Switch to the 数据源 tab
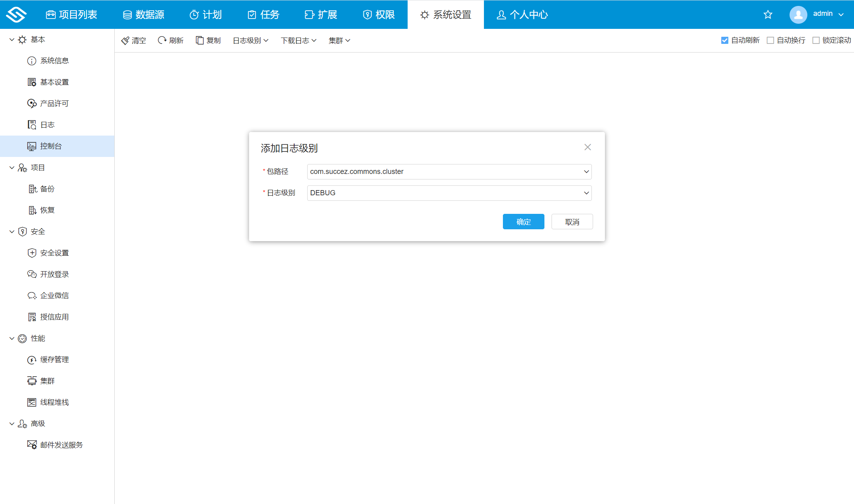This screenshot has height=504, width=854. point(144,14)
